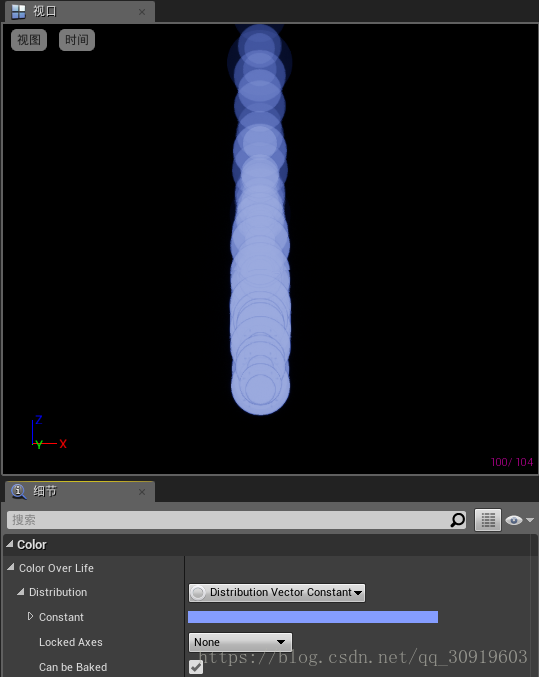Open the 视图 view menu in viewport
The width and height of the screenshot is (539, 677).
click(29, 40)
